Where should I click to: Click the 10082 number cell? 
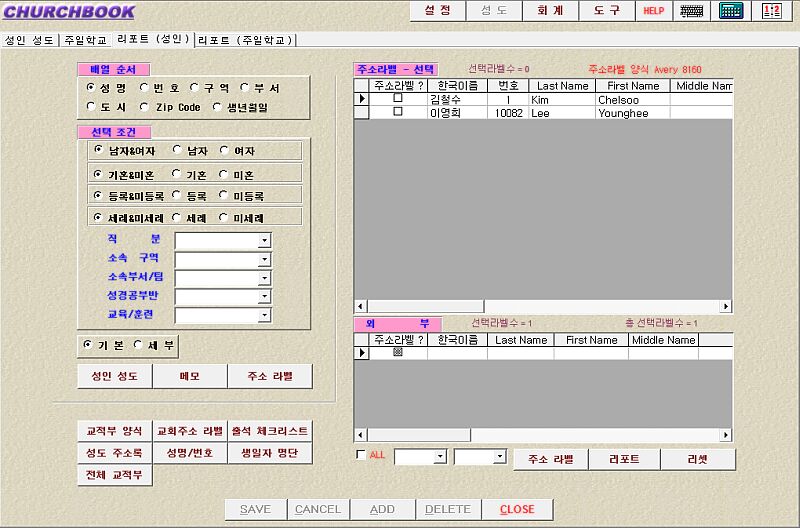click(508, 113)
